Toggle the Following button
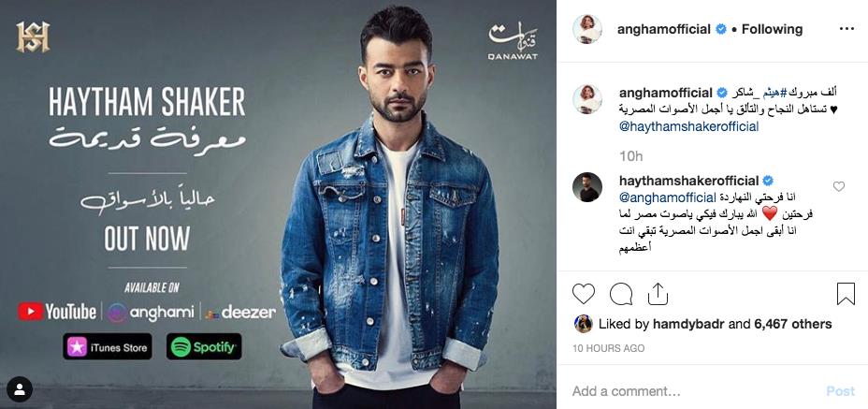The height and width of the screenshot is (409, 868). (x=772, y=29)
